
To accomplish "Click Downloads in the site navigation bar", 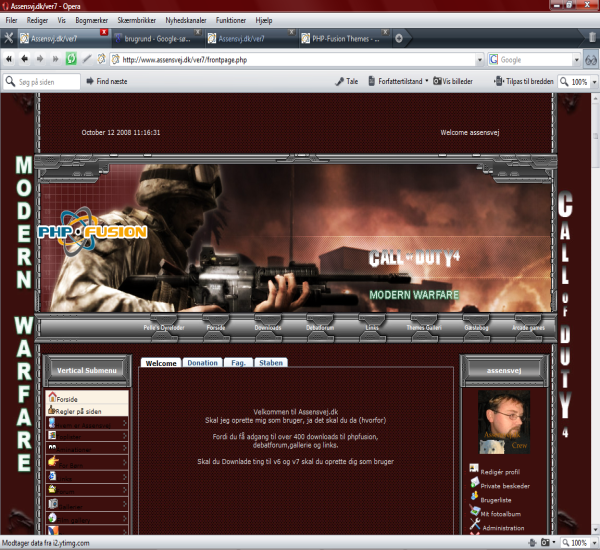I will 268,328.
